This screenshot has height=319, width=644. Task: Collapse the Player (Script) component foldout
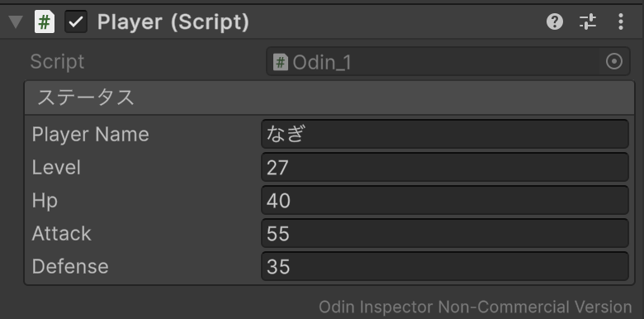tap(16, 21)
